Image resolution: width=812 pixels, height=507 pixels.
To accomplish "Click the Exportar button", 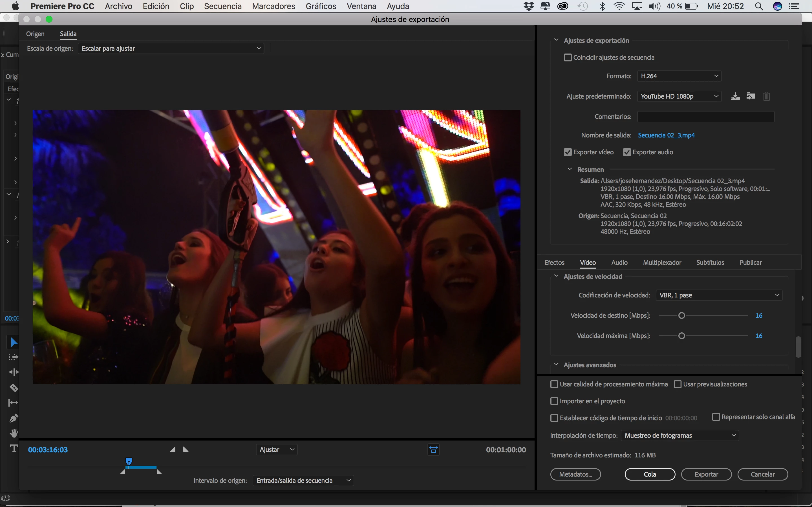I will tap(706, 474).
